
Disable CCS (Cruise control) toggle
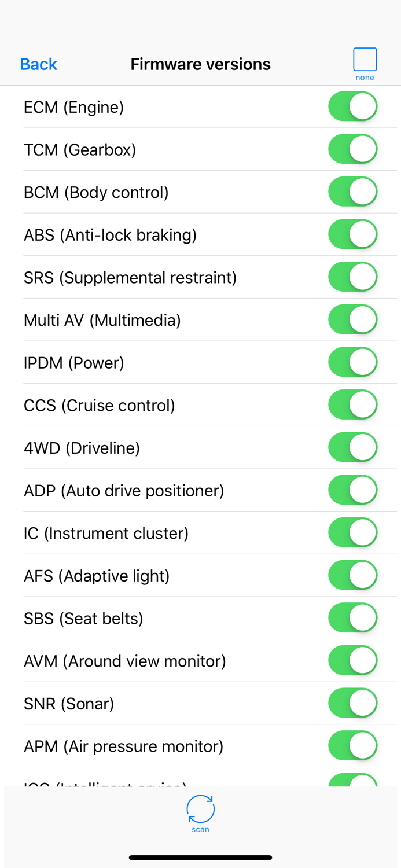coord(352,405)
